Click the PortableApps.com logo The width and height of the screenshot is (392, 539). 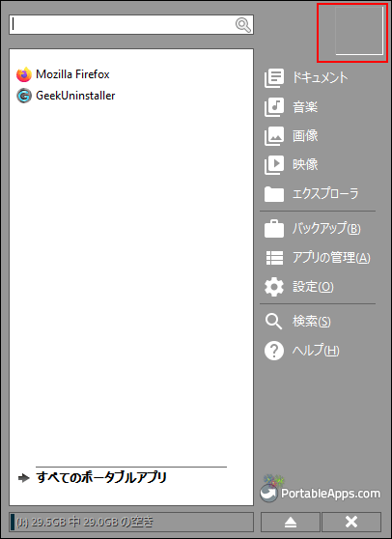pyautogui.click(x=320, y=489)
